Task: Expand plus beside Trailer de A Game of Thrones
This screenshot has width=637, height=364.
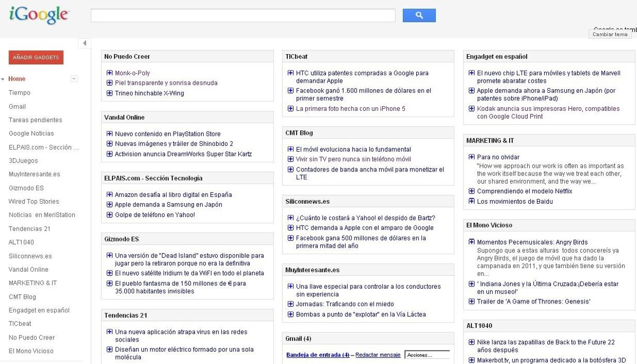Action: tap(471, 301)
